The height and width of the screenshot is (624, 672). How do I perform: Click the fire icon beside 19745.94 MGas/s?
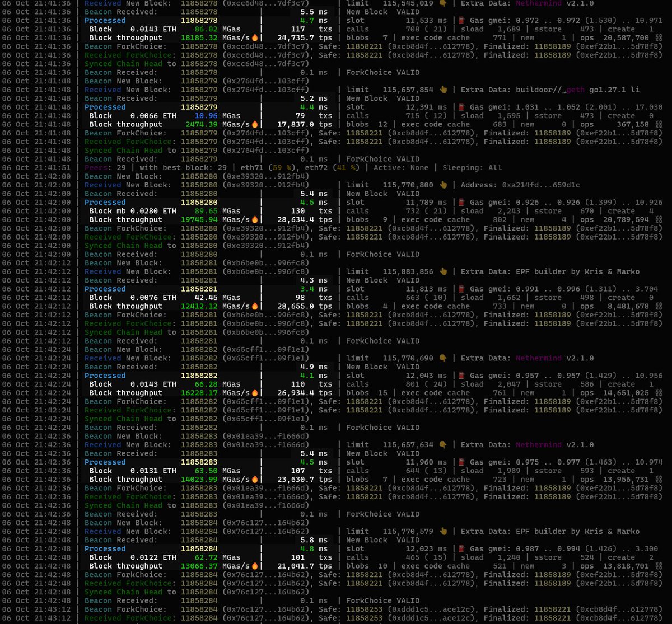click(255, 219)
